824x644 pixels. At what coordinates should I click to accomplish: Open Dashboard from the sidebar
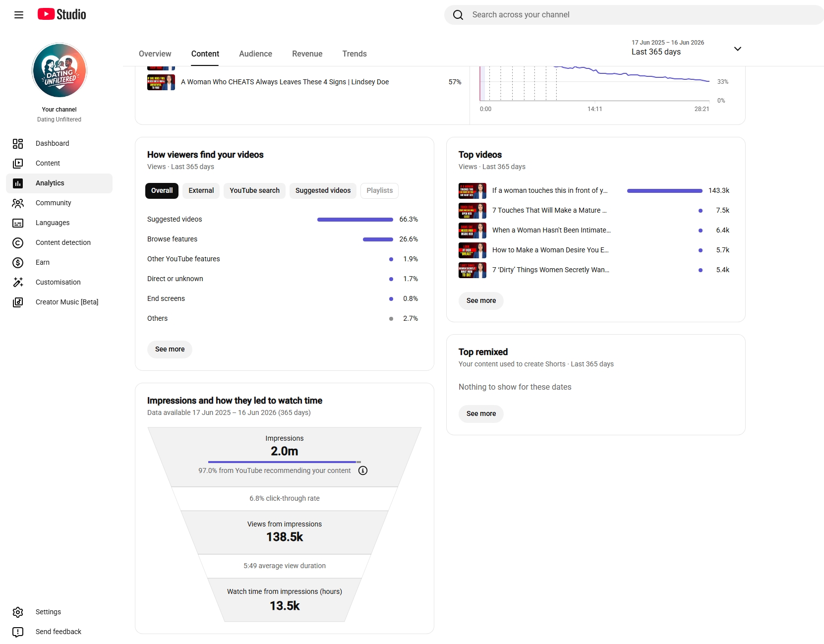(59, 144)
